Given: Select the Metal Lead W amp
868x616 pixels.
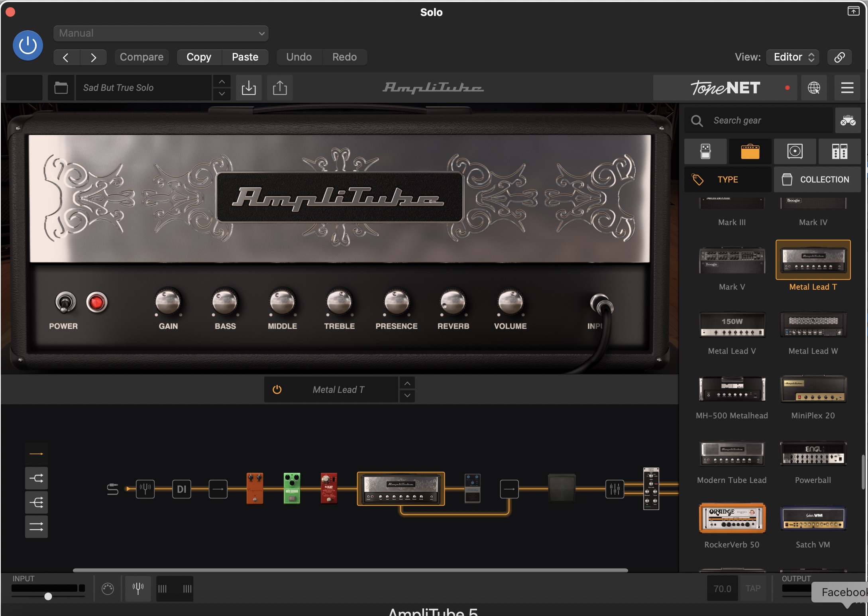Looking at the screenshot, I should (x=813, y=325).
